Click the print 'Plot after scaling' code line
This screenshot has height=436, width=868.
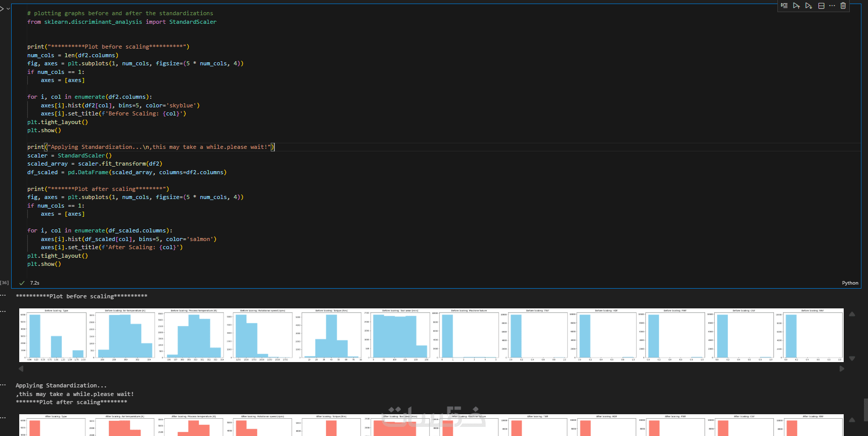[x=98, y=189]
